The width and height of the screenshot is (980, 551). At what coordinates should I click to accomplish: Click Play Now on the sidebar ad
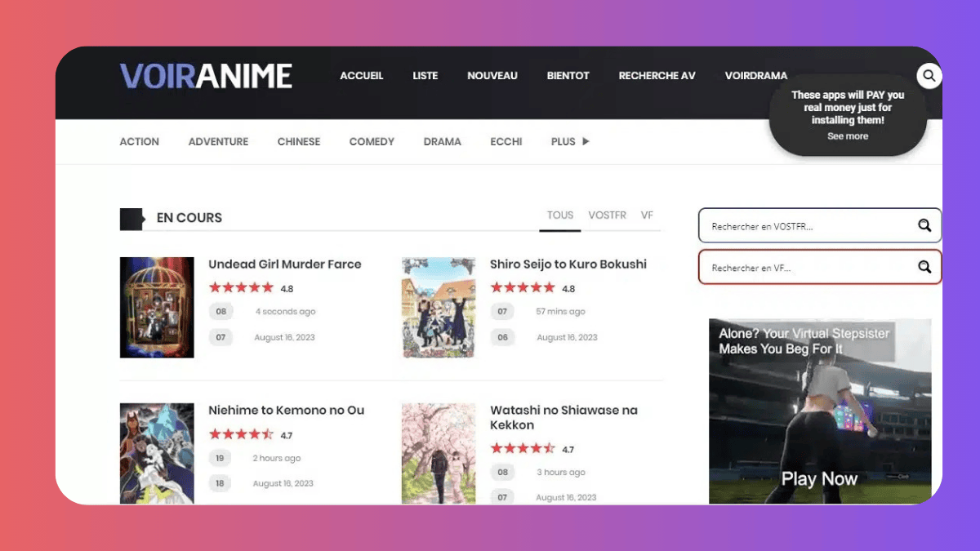819,479
